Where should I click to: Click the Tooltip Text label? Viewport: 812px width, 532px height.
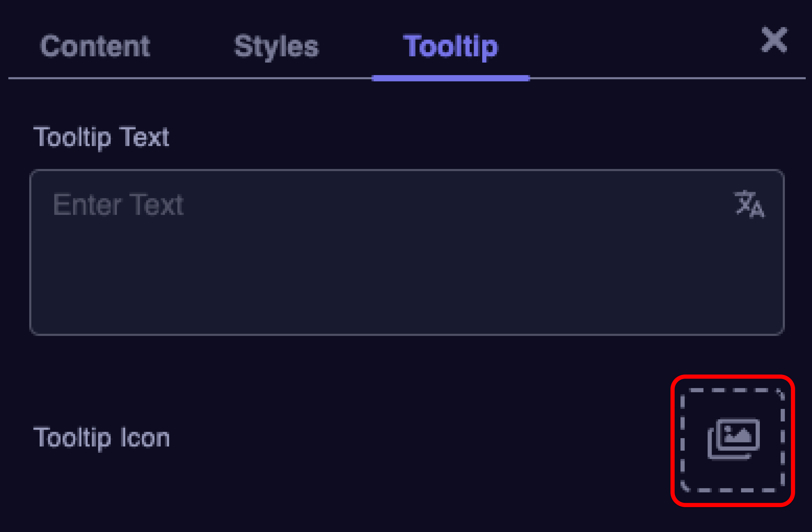tap(102, 136)
